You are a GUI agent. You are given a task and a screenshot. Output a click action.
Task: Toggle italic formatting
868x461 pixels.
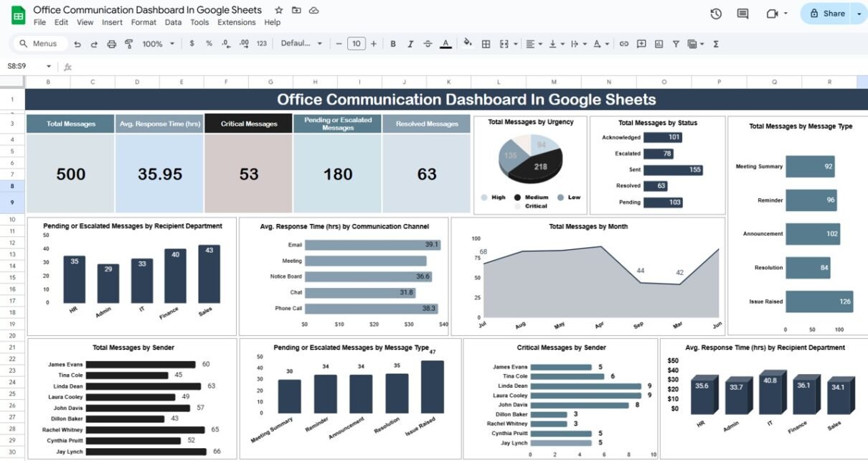point(410,44)
